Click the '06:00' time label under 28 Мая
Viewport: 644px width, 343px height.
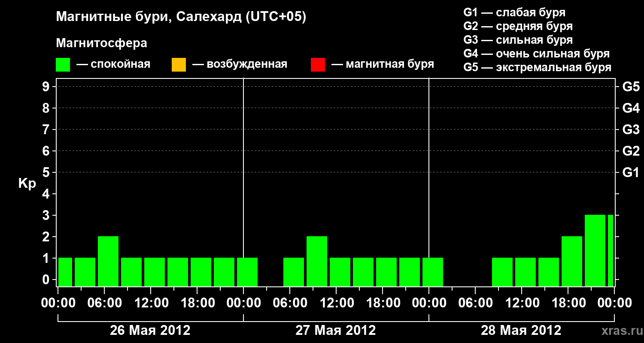click(475, 303)
